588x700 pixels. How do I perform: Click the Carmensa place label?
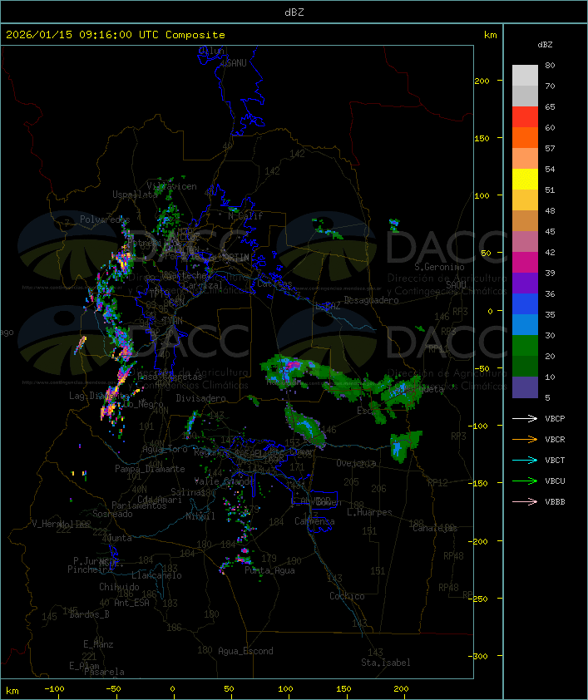tap(314, 521)
